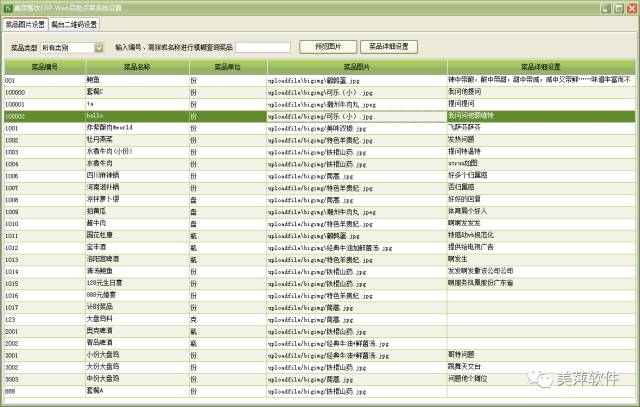This screenshot has width=640, height=407.
Task: Click the 菜品单位 column header
Action: 227,67
